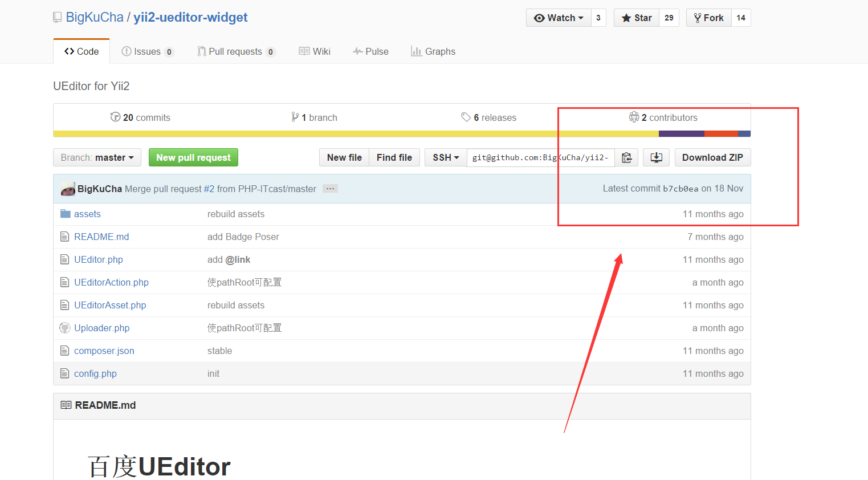Click the New pull request button
Viewport: 868px width, 480px height.
click(193, 157)
